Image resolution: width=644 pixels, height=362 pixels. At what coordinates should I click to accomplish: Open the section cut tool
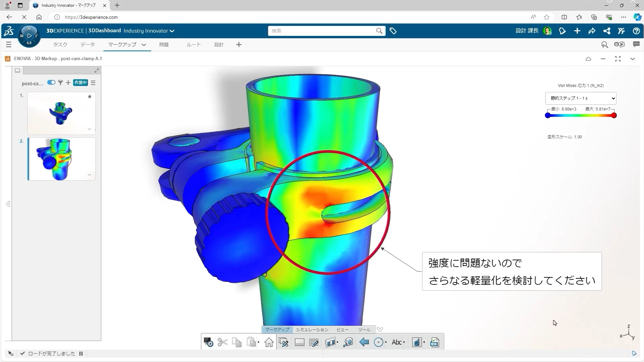[x=330, y=342]
